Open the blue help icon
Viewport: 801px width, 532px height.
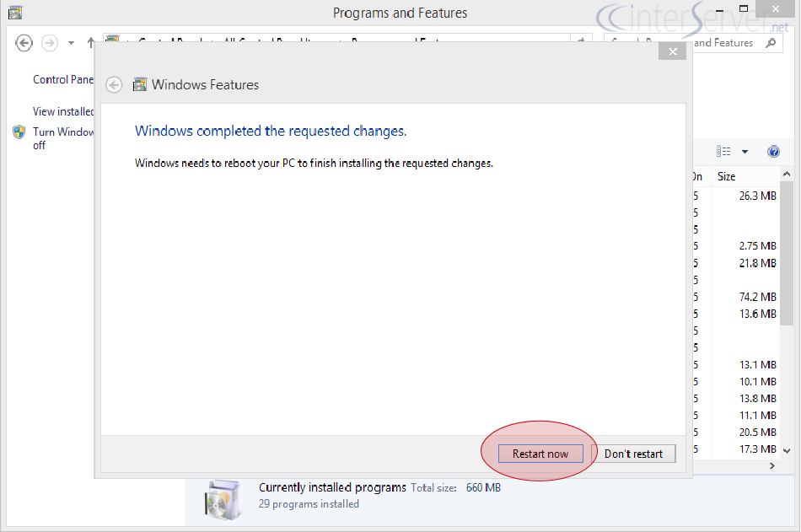pos(773,151)
